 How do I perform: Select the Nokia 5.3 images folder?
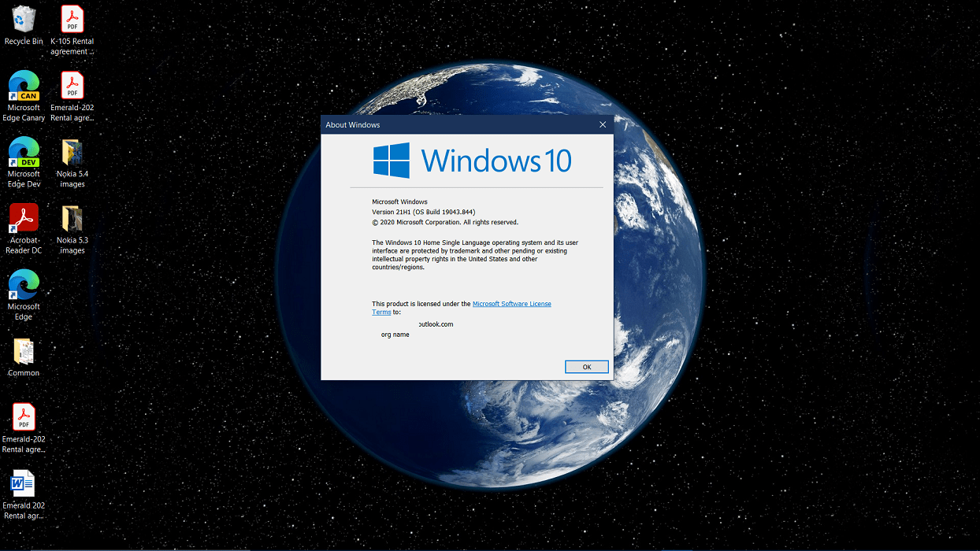[x=72, y=228]
